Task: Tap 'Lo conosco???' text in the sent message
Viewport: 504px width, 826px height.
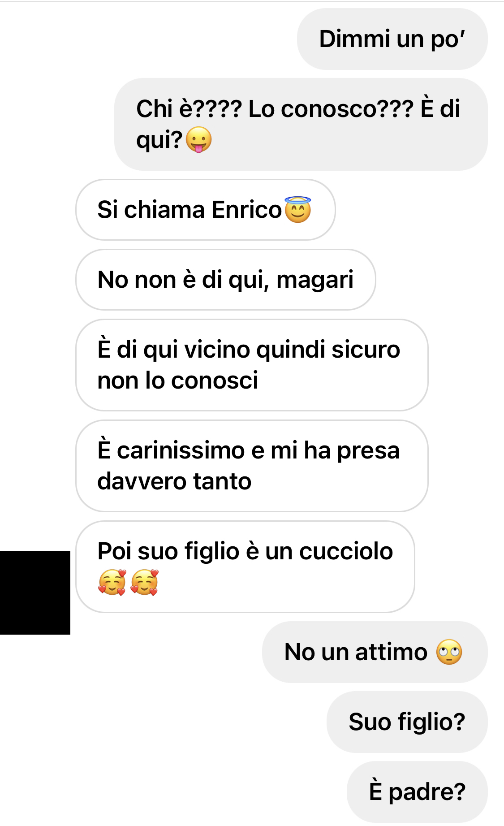Action: tap(331, 109)
